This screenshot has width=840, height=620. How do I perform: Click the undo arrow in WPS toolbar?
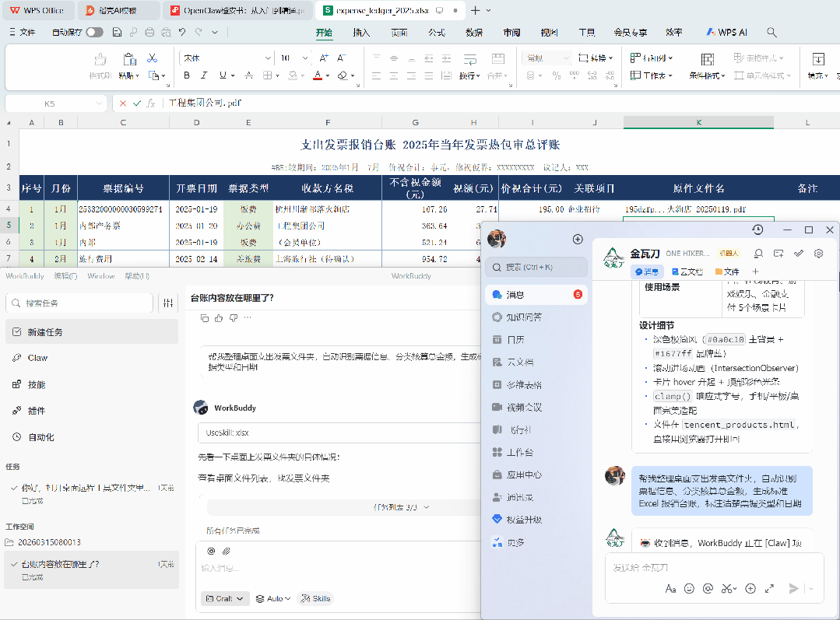coord(182,32)
